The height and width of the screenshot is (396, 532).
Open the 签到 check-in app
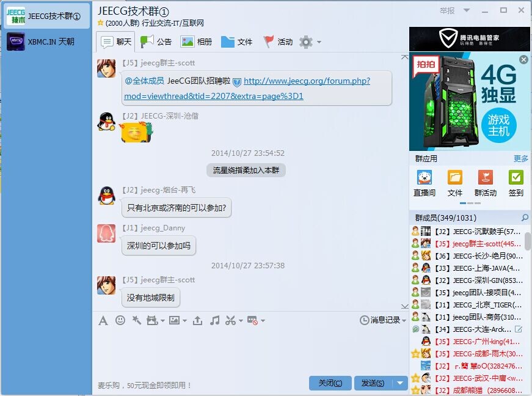pyautogui.click(x=516, y=183)
